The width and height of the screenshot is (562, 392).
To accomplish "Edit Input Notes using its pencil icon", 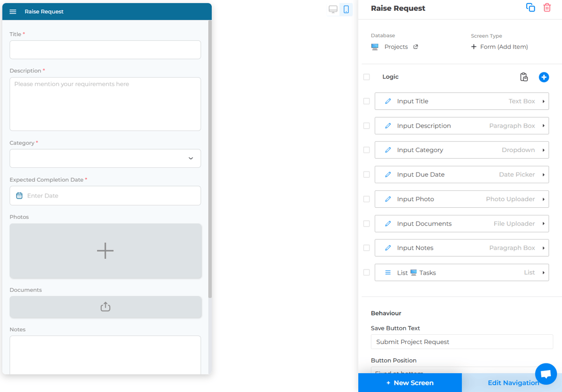I will (388, 248).
